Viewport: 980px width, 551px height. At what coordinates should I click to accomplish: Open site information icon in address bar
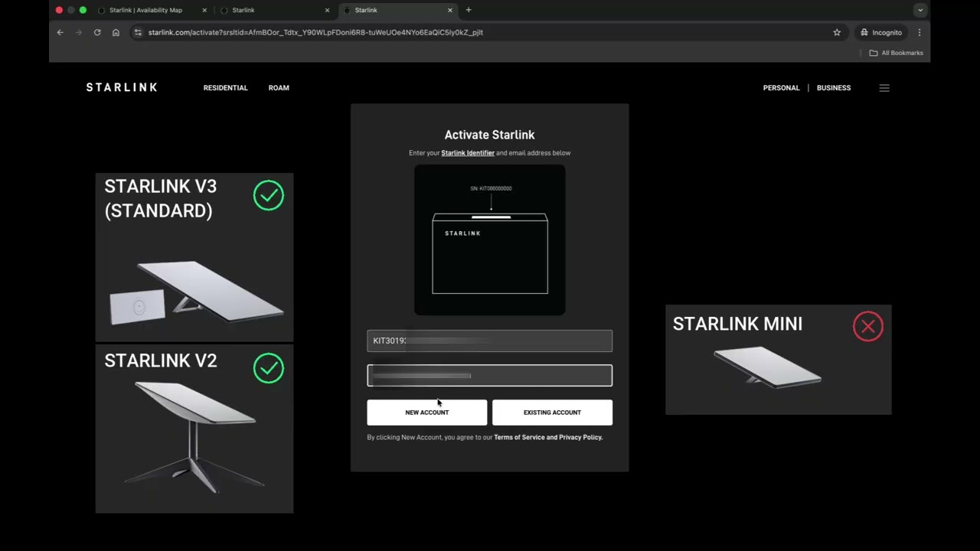pos(138,32)
